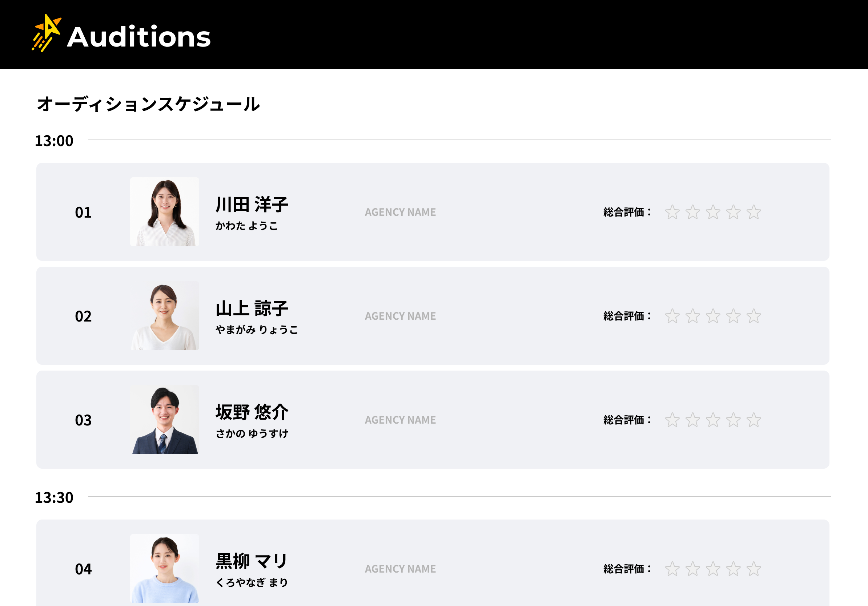Click the name 坂野 悠介
Screen dimensions: 868x606
(252, 412)
